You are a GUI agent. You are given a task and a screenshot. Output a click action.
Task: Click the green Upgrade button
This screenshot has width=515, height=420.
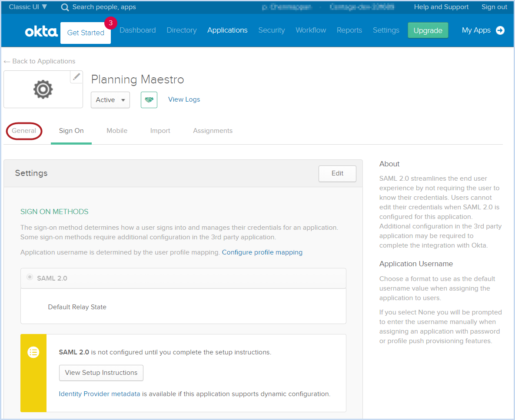[428, 30]
